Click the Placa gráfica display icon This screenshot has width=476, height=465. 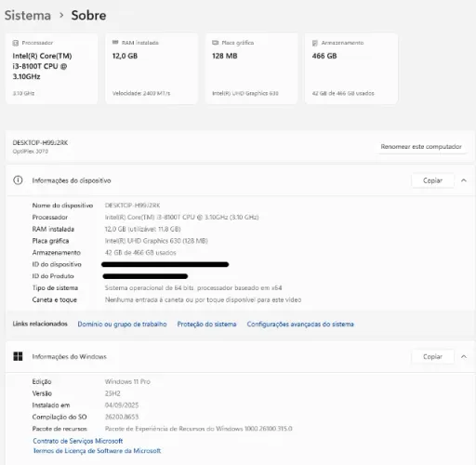tap(216, 43)
